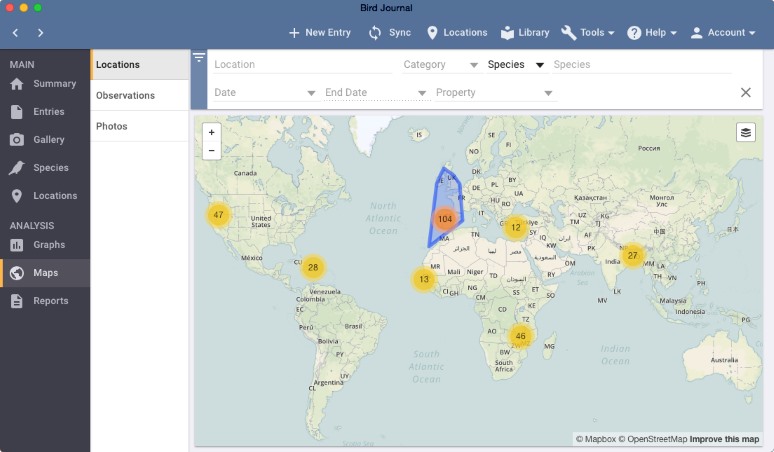
Task: Open the Library book icon
Action: (x=507, y=33)
